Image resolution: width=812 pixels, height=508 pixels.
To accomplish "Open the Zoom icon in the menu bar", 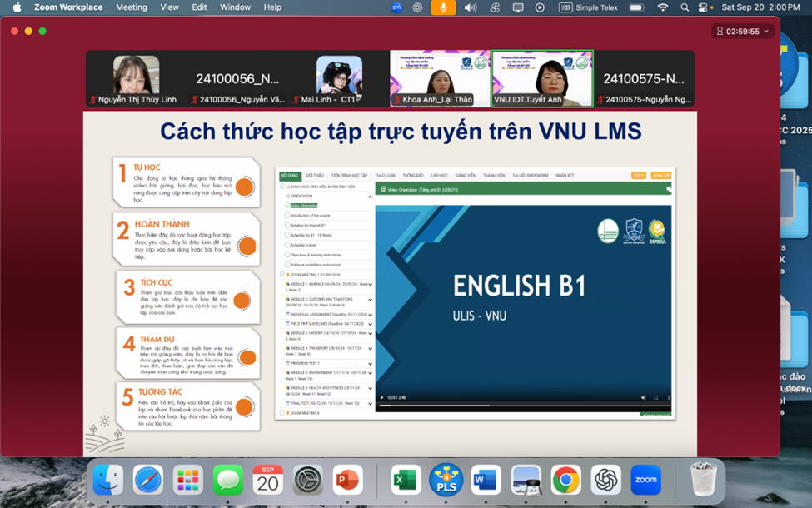I will [x=396, y=7].
